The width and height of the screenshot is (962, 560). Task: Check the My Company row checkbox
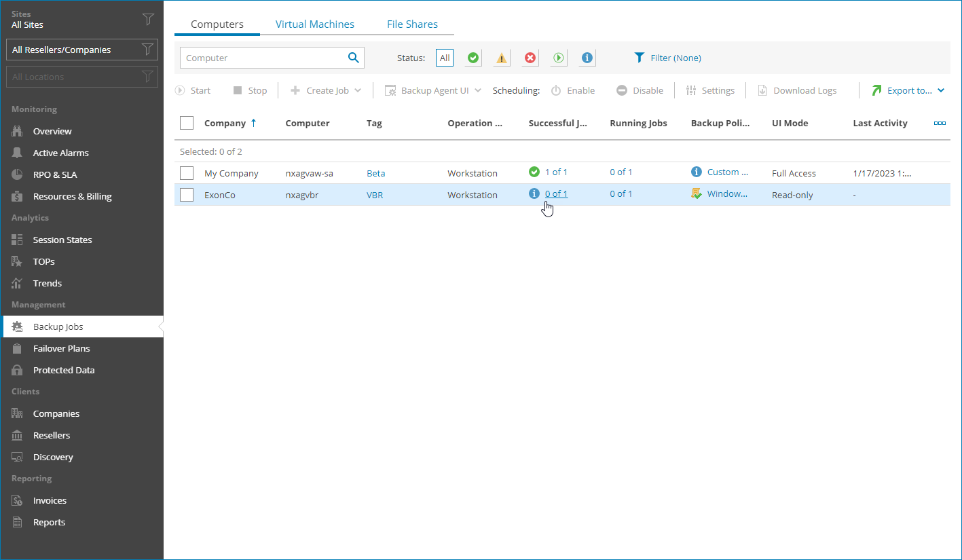click(187, 172)
